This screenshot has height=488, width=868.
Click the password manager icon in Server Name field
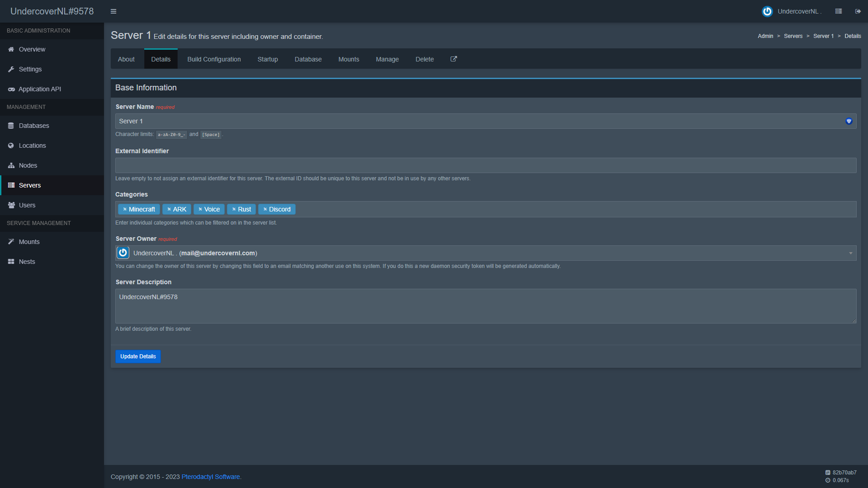(849, 121)
